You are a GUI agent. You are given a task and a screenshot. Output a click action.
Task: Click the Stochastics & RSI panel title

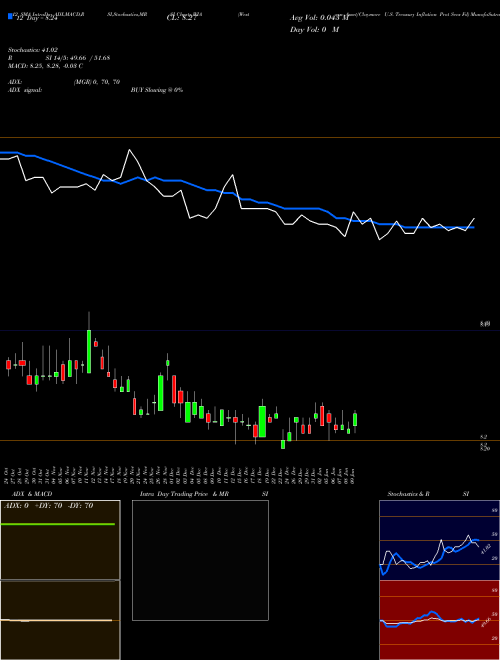[x=428, y=494]
